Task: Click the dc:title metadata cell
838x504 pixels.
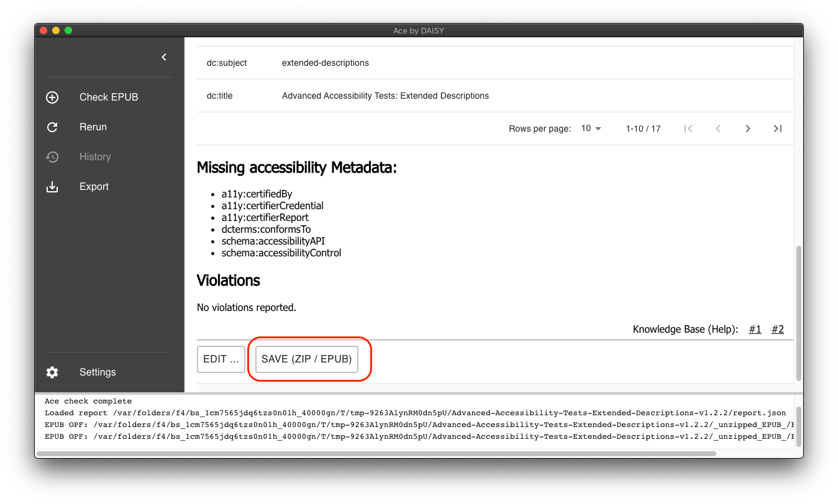Action: point(220,96)
